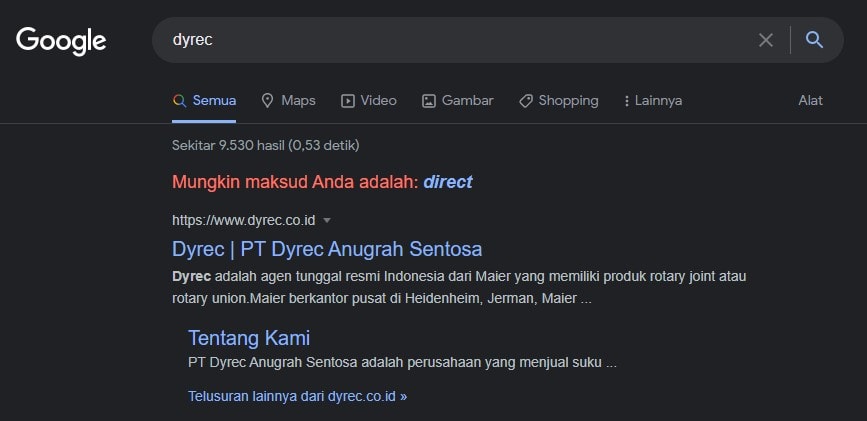Viewport: 867px width, 421px height.
Task: Click the "Sekitar 9.530 hasil" result stats text
Action: (x=265, y=145)
